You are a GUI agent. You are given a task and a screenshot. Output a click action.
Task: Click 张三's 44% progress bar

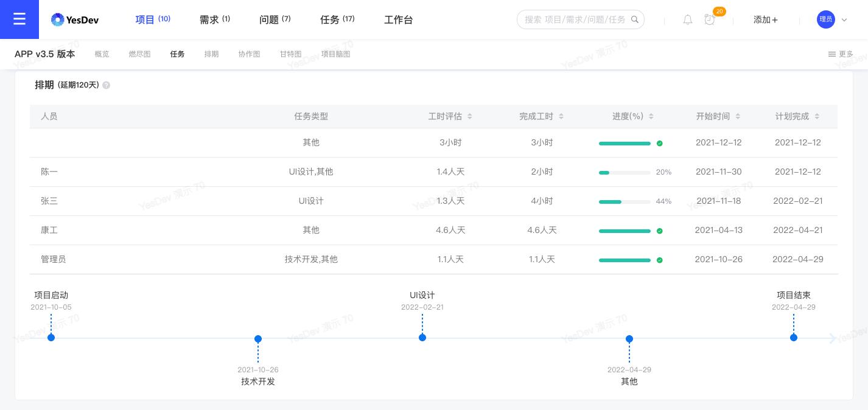625,202
